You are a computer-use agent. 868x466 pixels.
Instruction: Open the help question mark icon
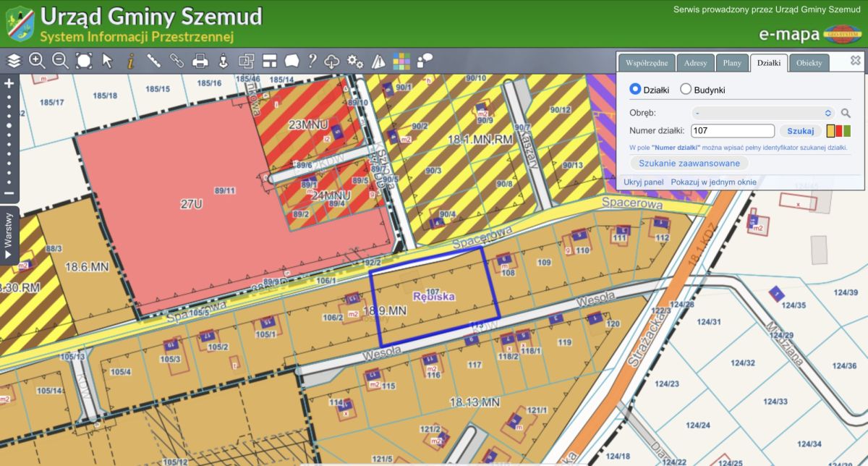(312, 61)
